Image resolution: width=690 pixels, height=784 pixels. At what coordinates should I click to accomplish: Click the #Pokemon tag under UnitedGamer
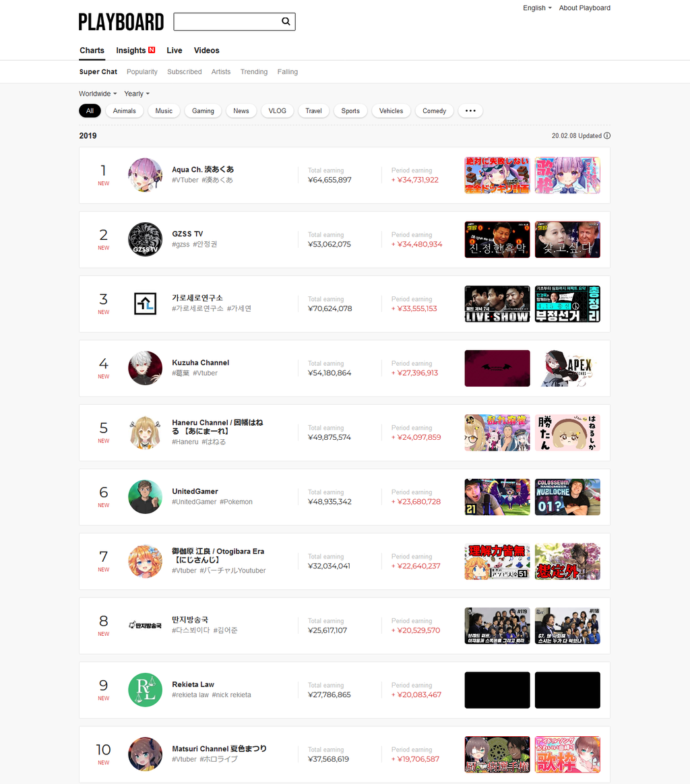coord(236,502)
